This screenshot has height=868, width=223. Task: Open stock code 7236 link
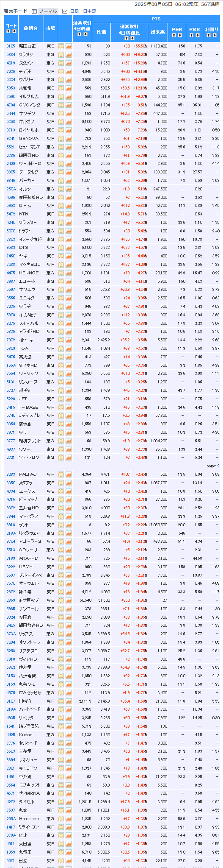pos(11,72)
